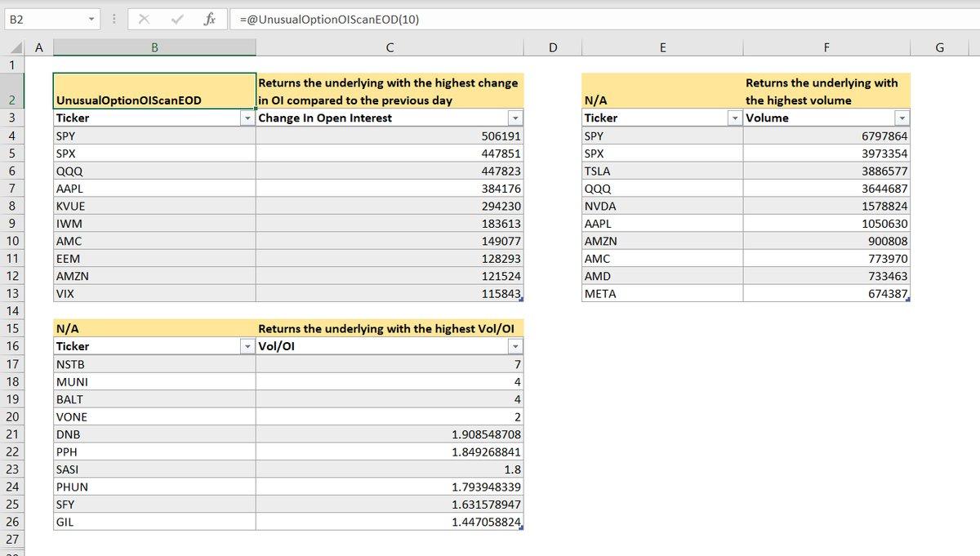Select column F header
The height and width of the screenshot is (556, 980).
click(x=826, y=47)
